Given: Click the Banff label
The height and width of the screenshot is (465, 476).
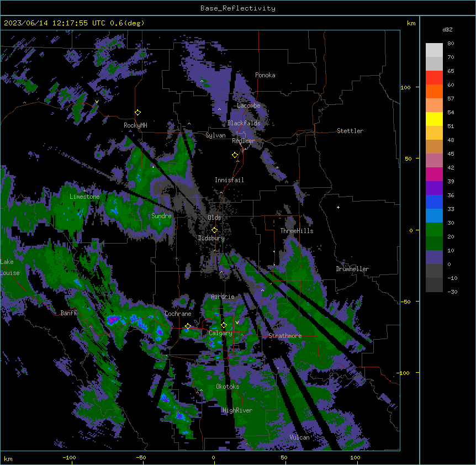Looking at the screenshot, I should coord(68,313).
